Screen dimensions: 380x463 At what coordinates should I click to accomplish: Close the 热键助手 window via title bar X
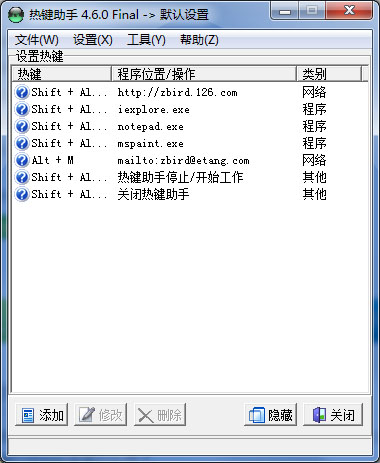(349, 11)
